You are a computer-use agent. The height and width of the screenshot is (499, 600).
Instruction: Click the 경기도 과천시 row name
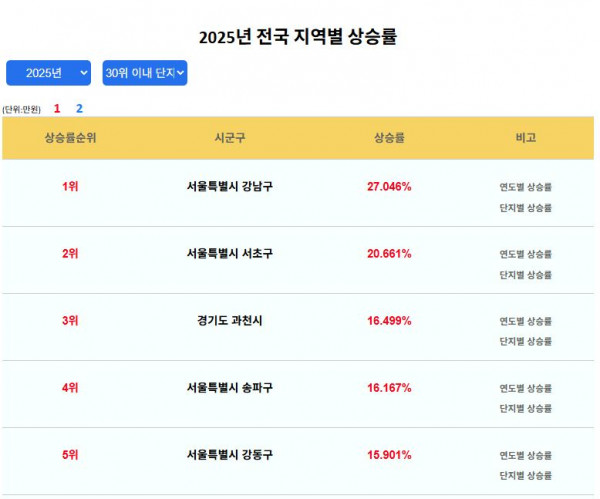tap(229, 321)
